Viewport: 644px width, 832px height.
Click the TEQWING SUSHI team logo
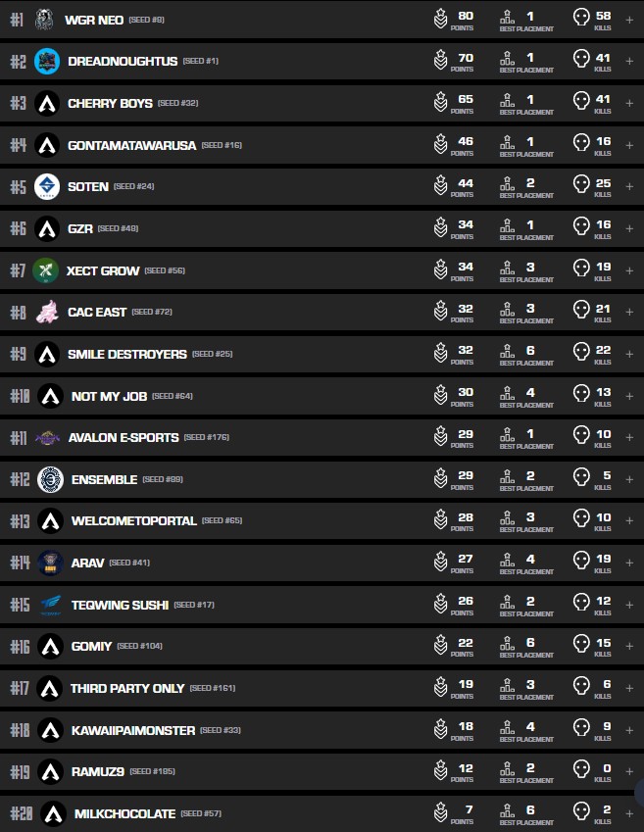(x=50, y=605)
